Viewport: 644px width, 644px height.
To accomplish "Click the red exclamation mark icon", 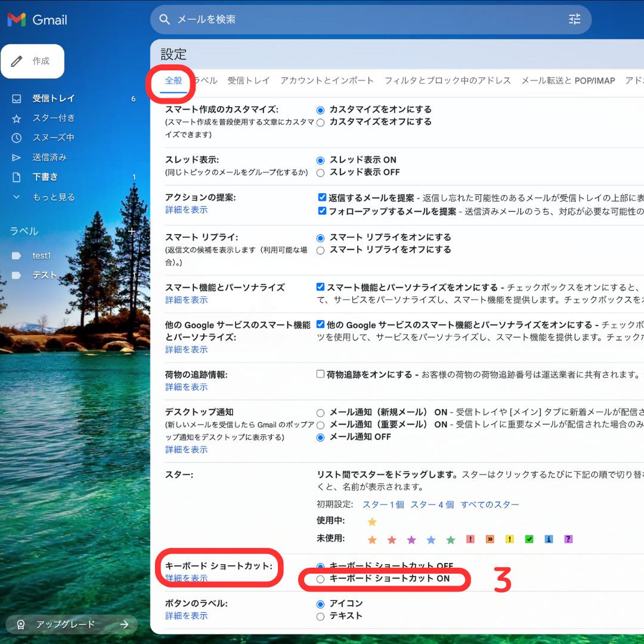I will tap(470, 539).
